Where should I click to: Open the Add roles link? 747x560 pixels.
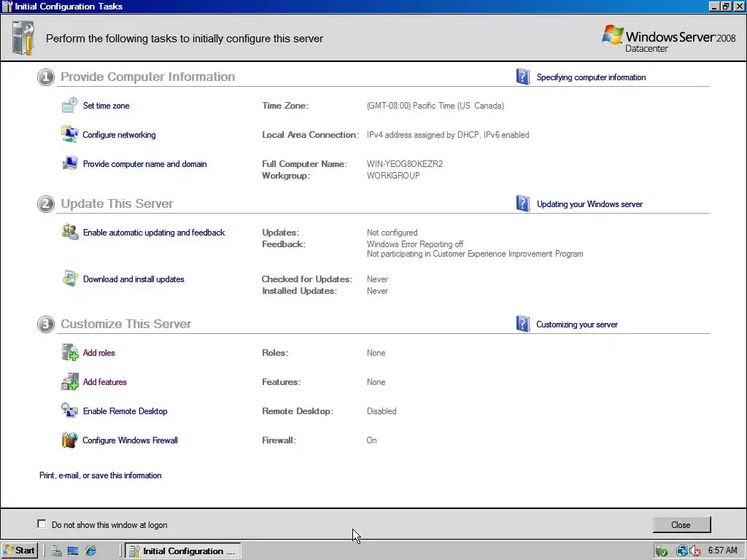coord(99,353)
